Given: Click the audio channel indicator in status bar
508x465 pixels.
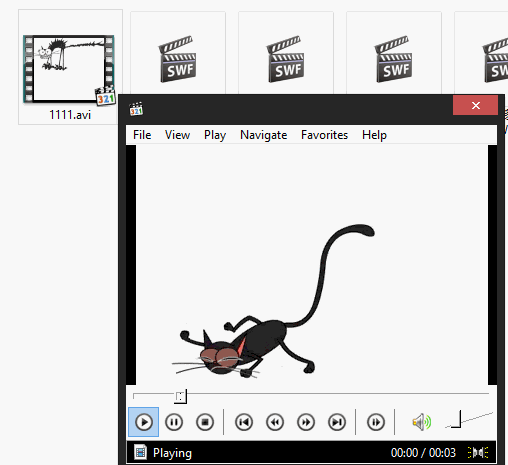Looking at the screenshot, I should [x=478, y=452].
